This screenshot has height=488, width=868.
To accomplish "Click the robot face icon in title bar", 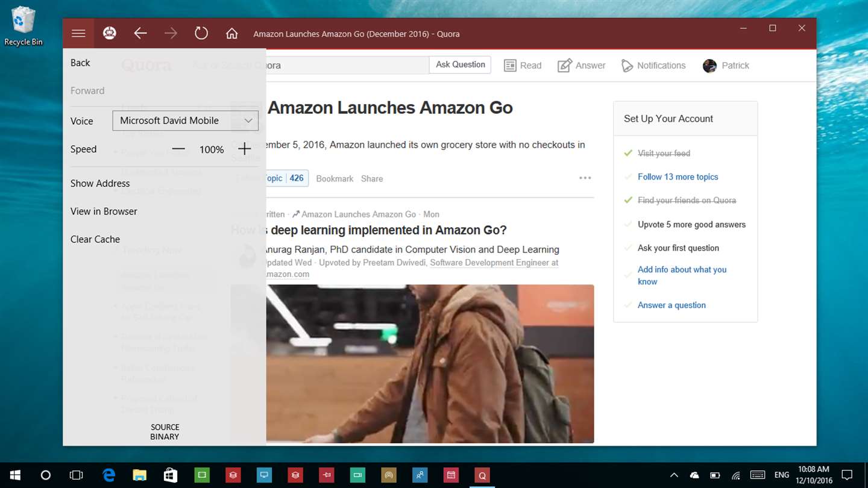I will click(109, 34).
